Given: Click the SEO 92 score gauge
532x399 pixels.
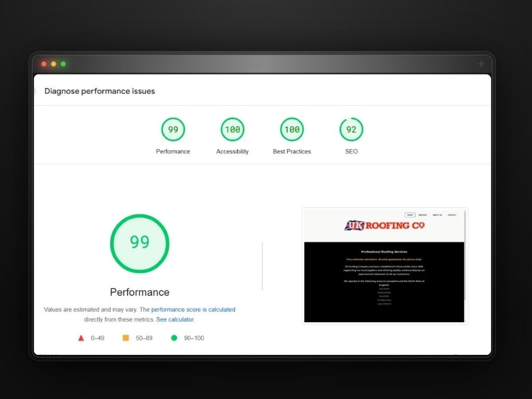Looking at the screenshot, I should coord(351,129).
